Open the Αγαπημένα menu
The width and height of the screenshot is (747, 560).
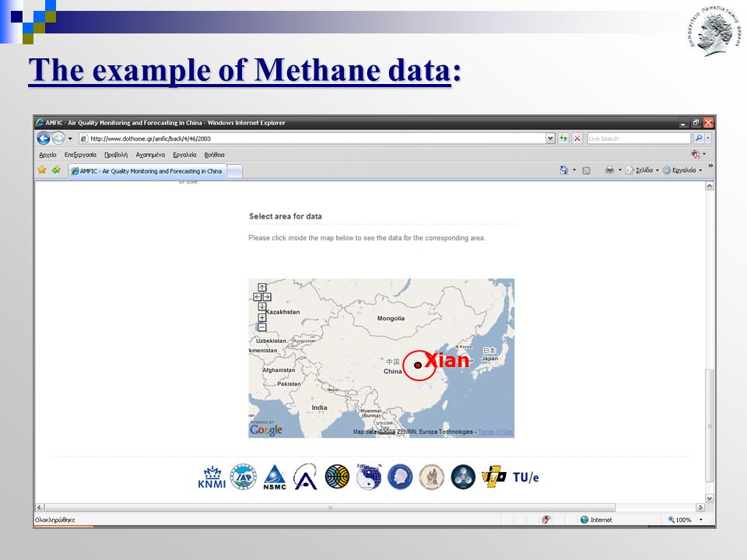pos(150,155)
